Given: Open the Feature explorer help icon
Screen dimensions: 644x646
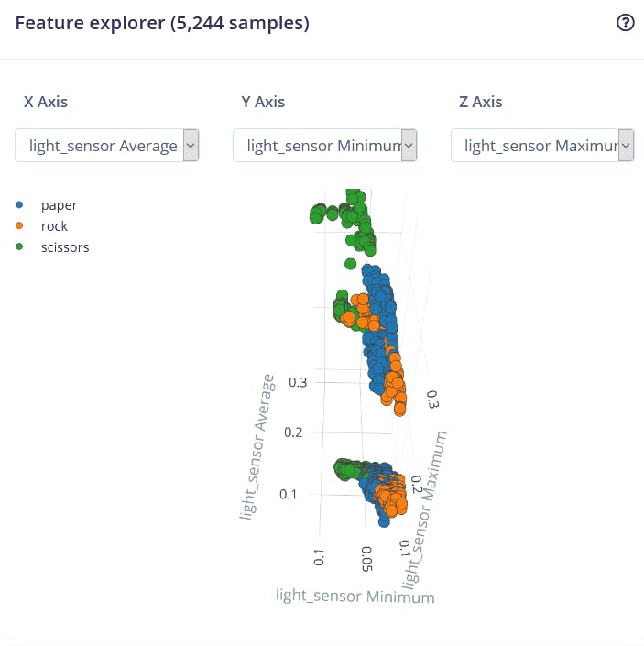Looking at the screenshot, I should pos(626,24).
